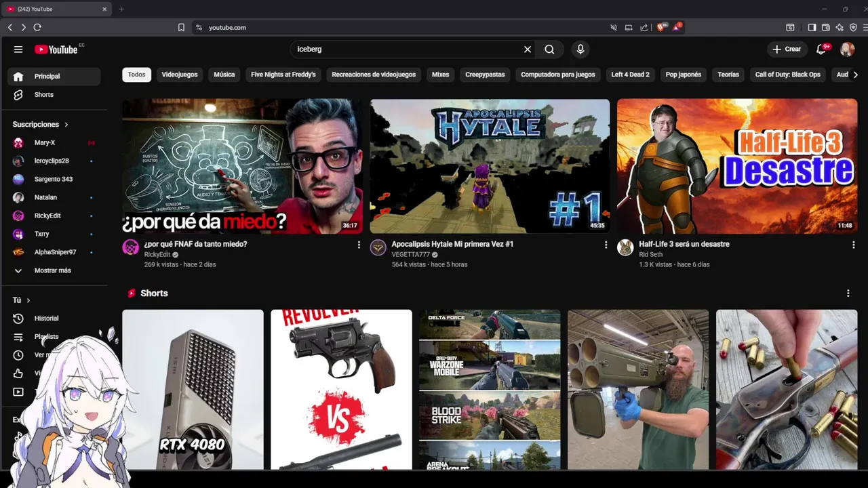Open Txrry channel in sidebar

tap(54, 235)
